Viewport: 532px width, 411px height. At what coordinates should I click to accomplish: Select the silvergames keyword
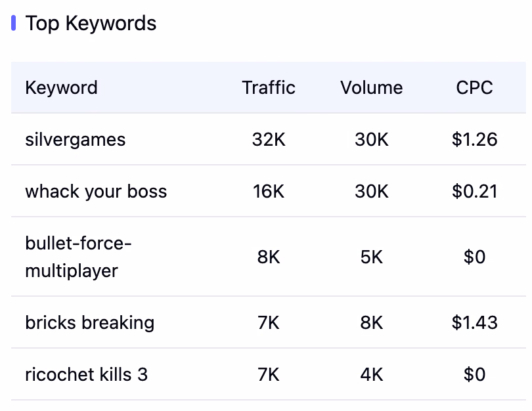click(x=76, y=139)
